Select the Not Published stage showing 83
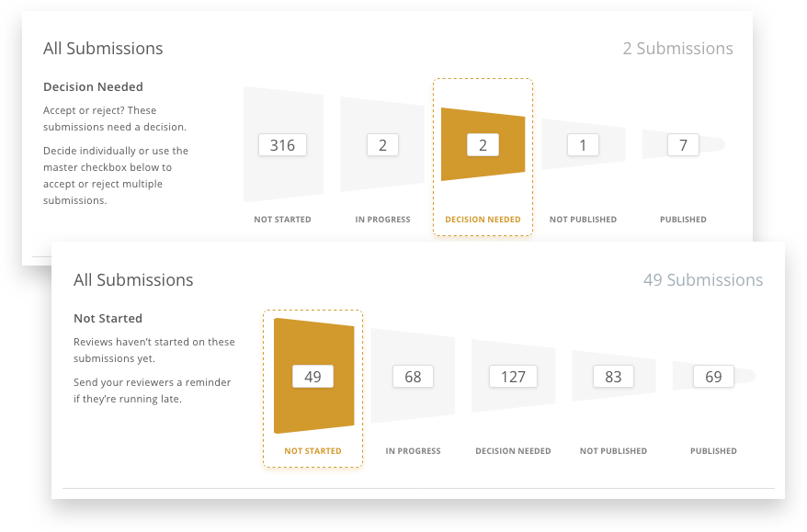807x532 pixels. (613, 377)
